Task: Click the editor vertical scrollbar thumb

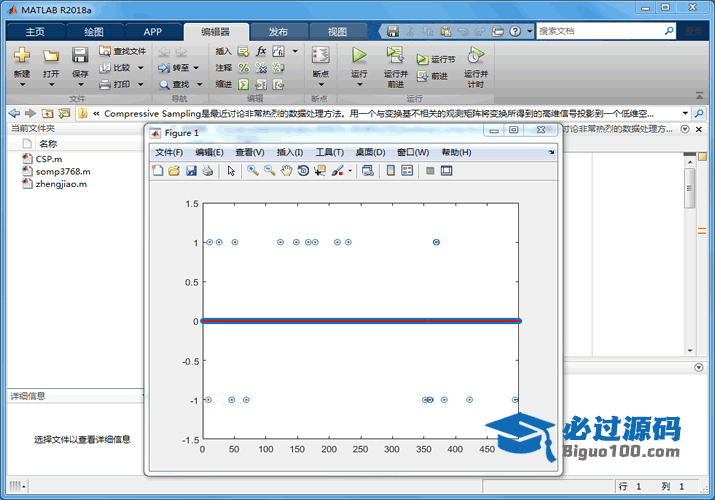Action: [689, 188]
